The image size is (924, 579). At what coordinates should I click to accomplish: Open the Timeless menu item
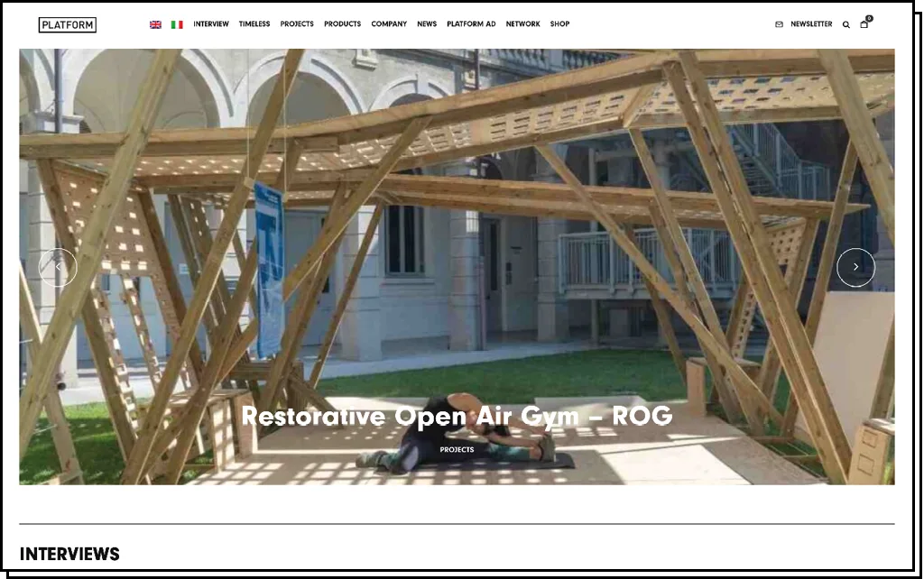coord(254,24)
